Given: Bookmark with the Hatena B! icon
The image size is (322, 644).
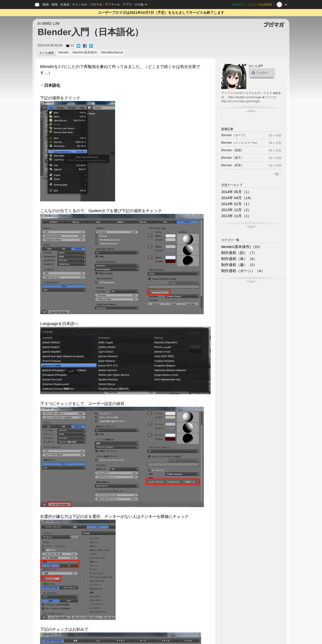Looking at the screenshot, I should pos(91,46).
